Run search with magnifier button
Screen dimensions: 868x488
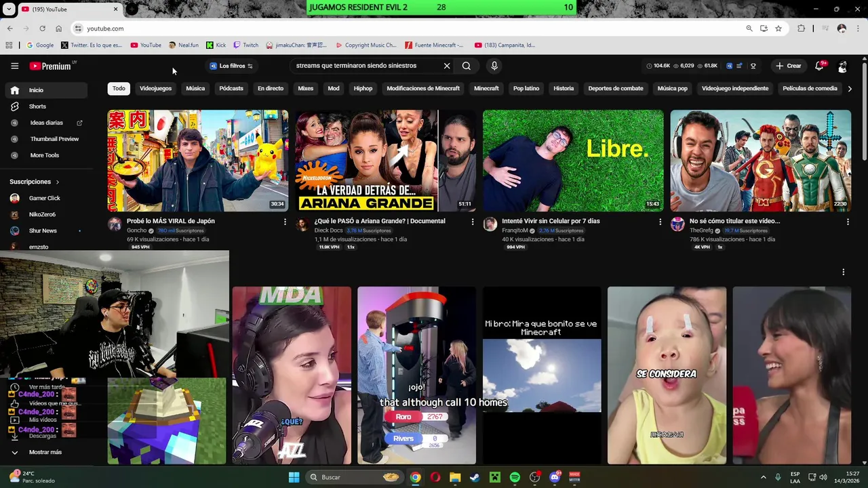pos(467,66)
